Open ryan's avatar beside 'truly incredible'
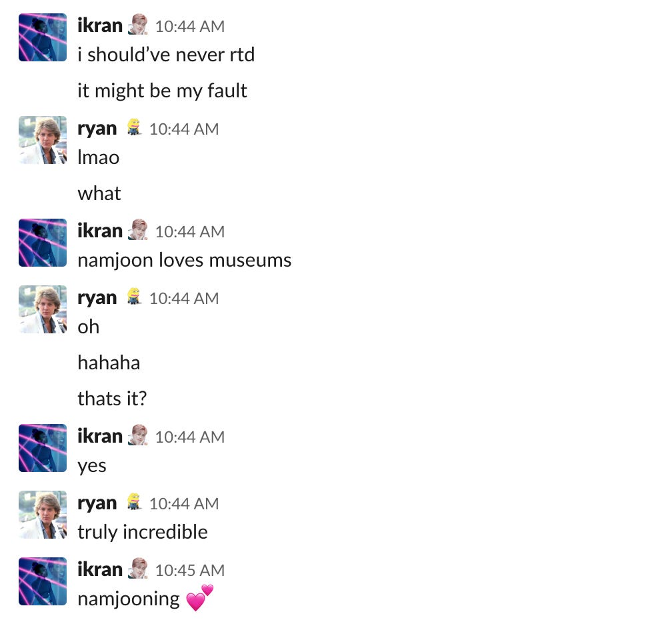This screenshot has width=672, height=620. pos(43,515)
